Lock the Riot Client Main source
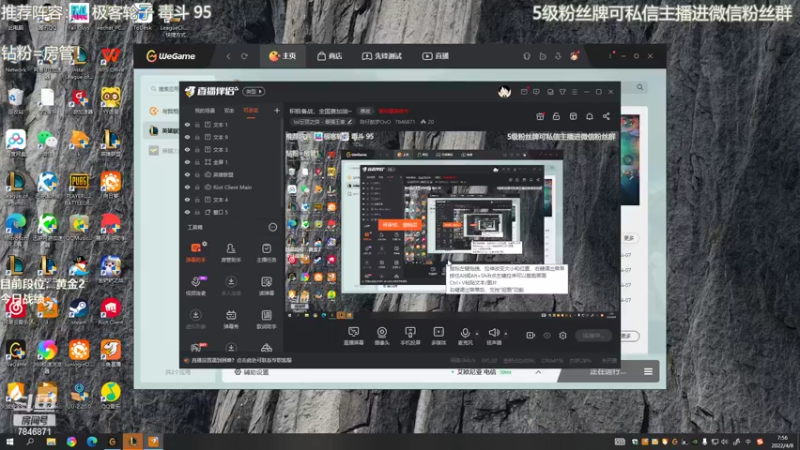Image resolution: width=800 pixels, height=450 pixels. [197, 187]
